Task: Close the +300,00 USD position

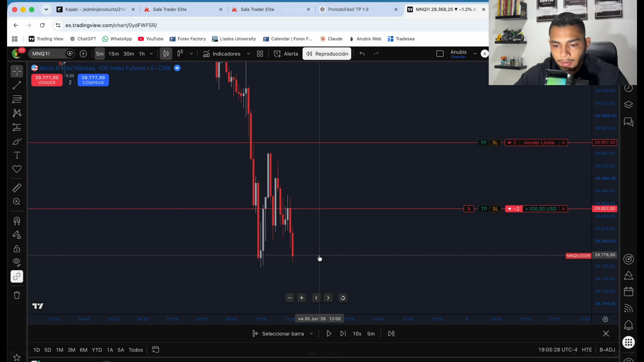Action: 563,209
